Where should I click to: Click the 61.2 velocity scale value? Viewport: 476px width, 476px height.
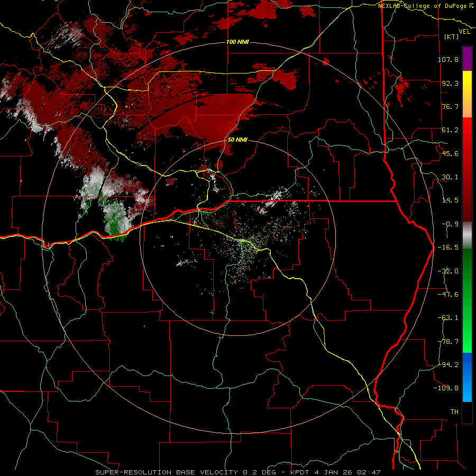450,130
